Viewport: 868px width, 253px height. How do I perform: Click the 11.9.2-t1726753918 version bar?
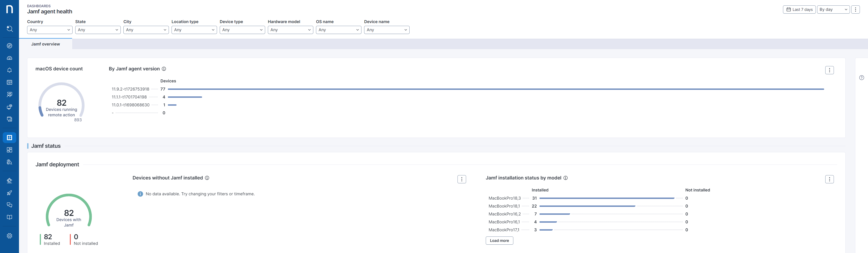[495, 89]
